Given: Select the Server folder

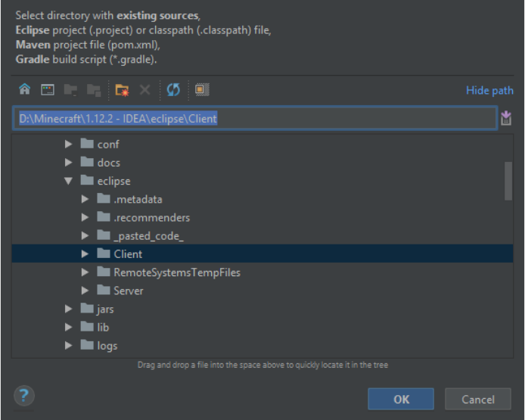Looking at the screenshot, I should 128,291.
